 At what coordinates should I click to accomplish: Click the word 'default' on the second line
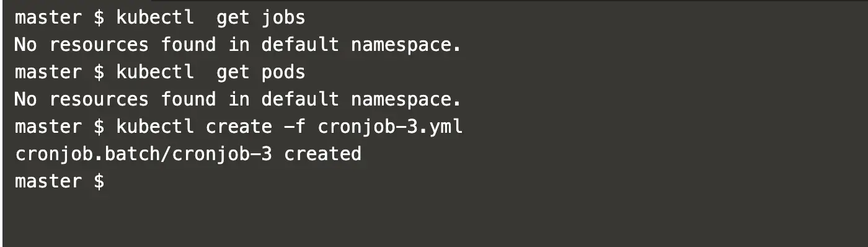(300, 45)
